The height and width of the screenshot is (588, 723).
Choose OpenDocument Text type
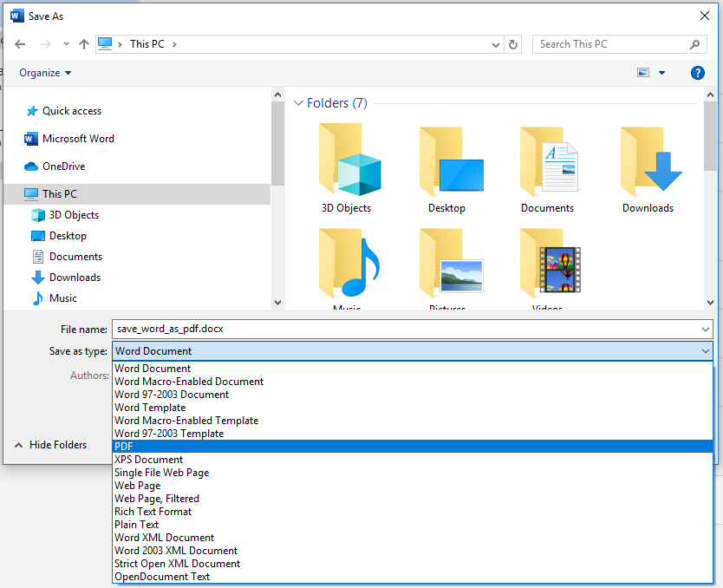pos(413,577)
